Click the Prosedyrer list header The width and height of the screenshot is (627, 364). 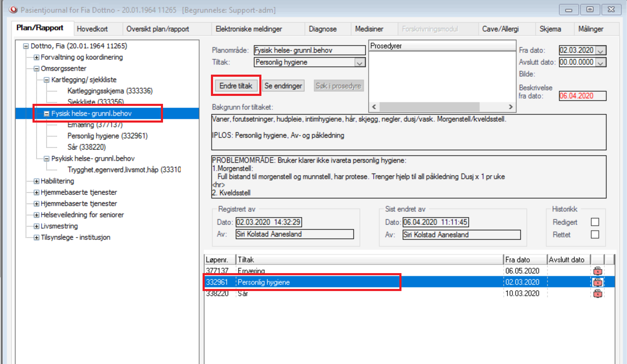coord(442,46)
